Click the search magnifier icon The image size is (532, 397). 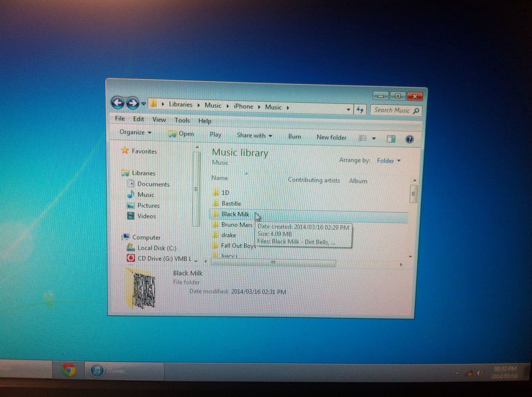click(416, 111)
